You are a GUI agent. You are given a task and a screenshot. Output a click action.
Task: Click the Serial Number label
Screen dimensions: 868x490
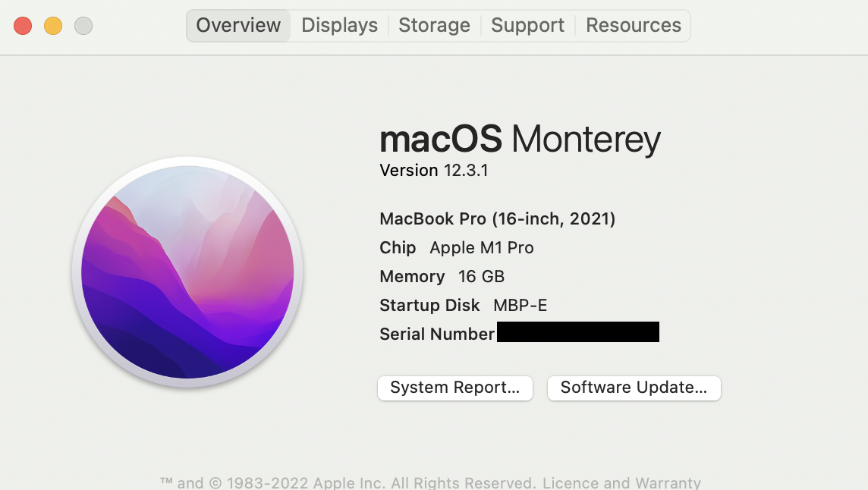click(436, 334)
